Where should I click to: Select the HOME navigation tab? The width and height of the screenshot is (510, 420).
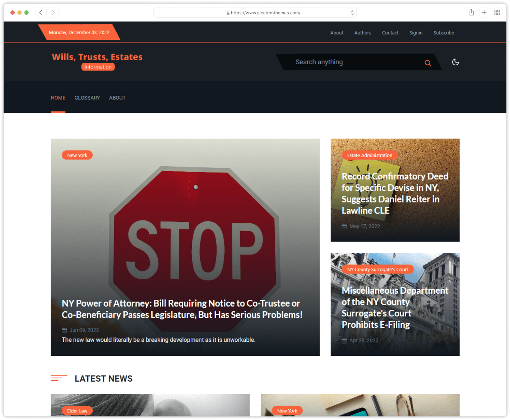[58, 98]
